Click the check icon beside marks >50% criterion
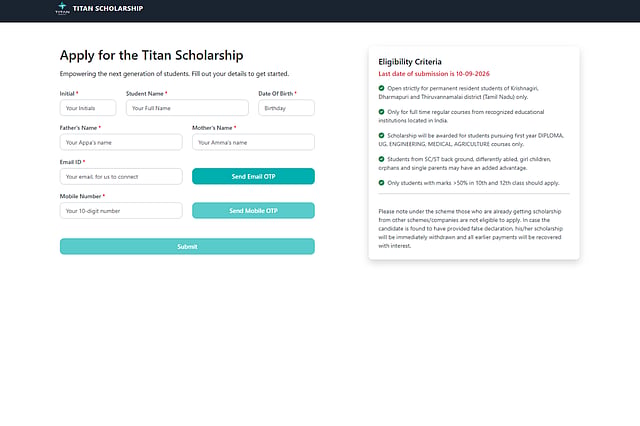 pos(381,183)
